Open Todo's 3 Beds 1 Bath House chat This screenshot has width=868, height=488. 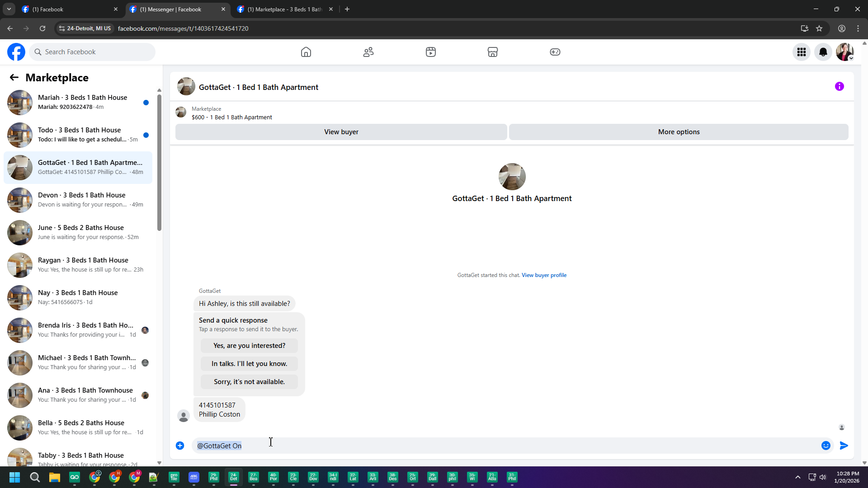click(78, 135)
